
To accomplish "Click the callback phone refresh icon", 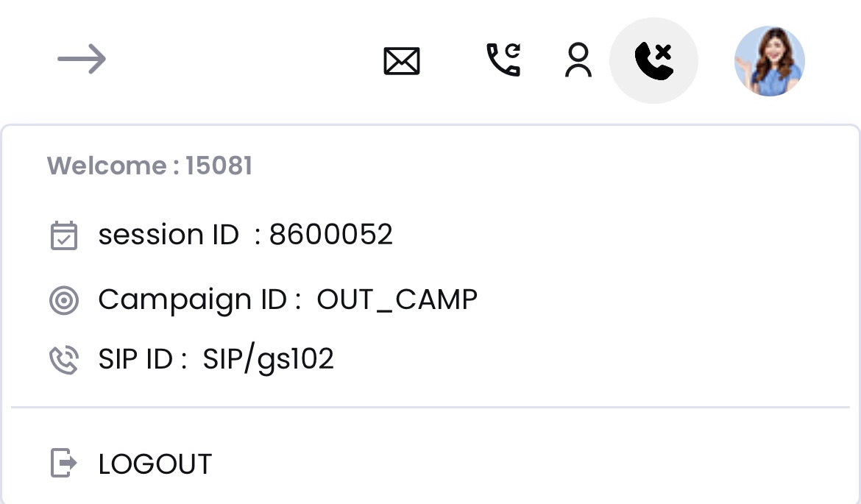I will click(x=503, y=60).
